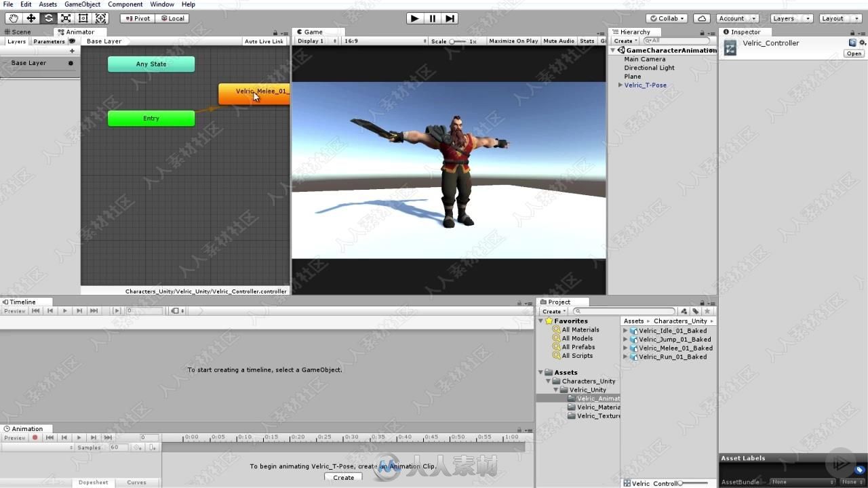
Task: Save Project search as favorite star
Action: point(707,311)
